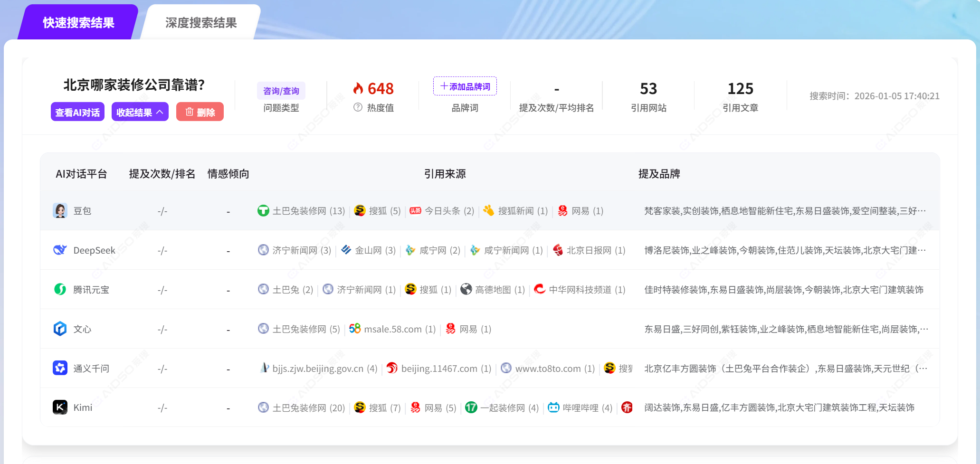The width and height of the screenshot is (980, 464).
Task: Click the 提及品牌 column header
Action: (x=659, y=174)
